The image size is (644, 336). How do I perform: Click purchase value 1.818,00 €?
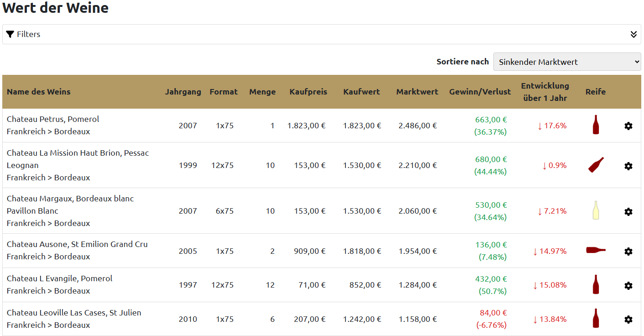[362, 251]
